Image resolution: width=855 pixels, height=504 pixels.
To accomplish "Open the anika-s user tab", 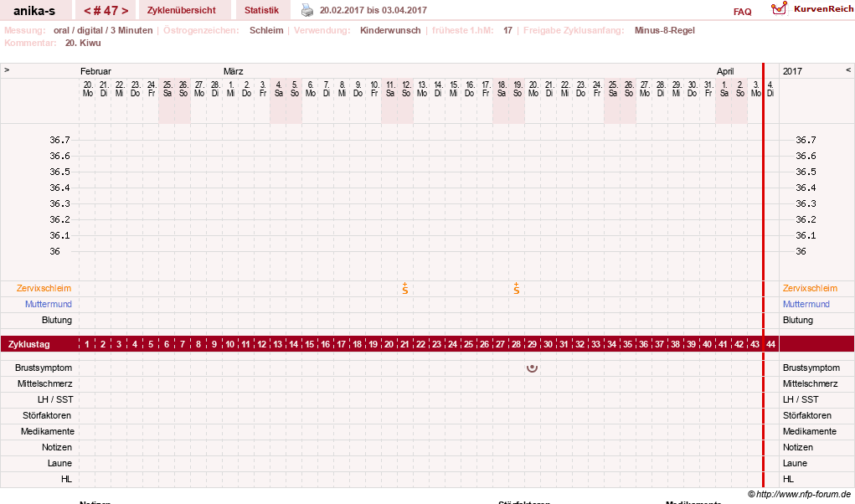I will click(x=34, y=10).
